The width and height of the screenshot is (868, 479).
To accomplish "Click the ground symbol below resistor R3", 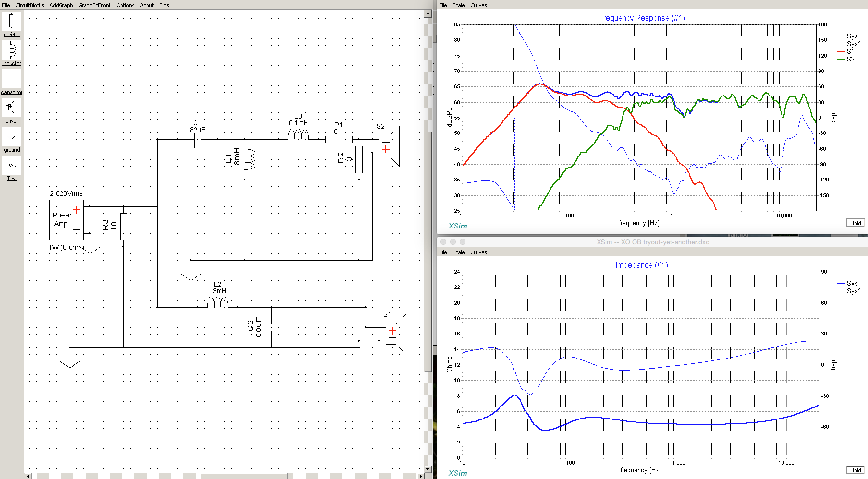I will click(x=70, y=364).
